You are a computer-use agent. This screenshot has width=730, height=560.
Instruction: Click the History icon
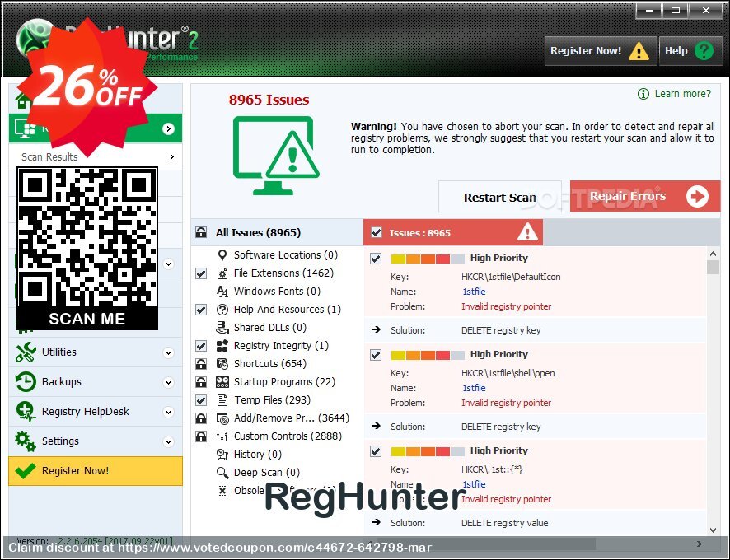pyautogui.click(x=222, y=455)
